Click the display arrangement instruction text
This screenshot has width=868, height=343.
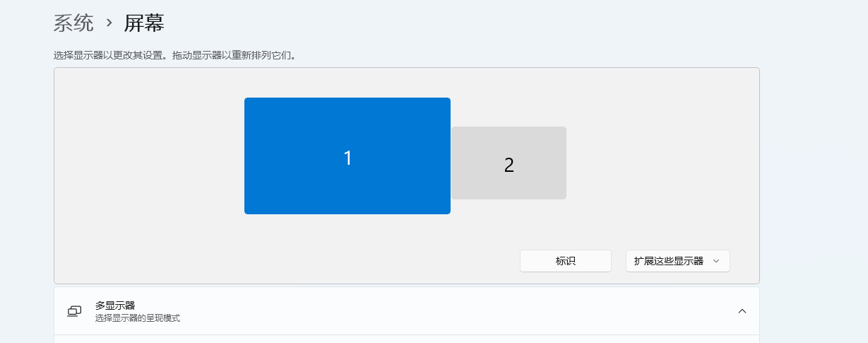click(x=174, y=54)
